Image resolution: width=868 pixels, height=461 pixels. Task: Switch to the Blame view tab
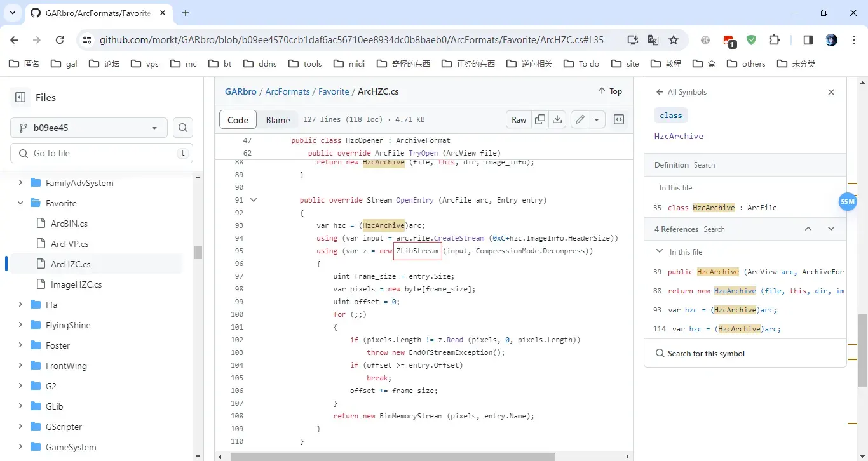pyautogui.click(x=278, y=119)
